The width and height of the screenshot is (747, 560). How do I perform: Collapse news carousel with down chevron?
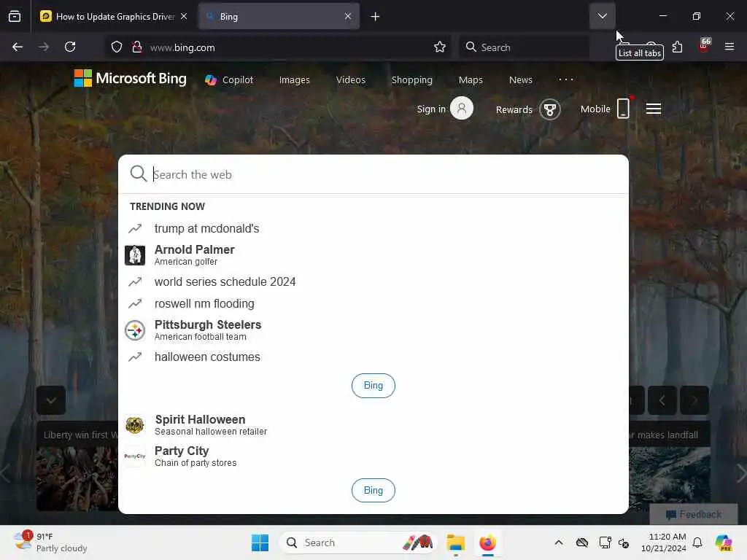51,400
